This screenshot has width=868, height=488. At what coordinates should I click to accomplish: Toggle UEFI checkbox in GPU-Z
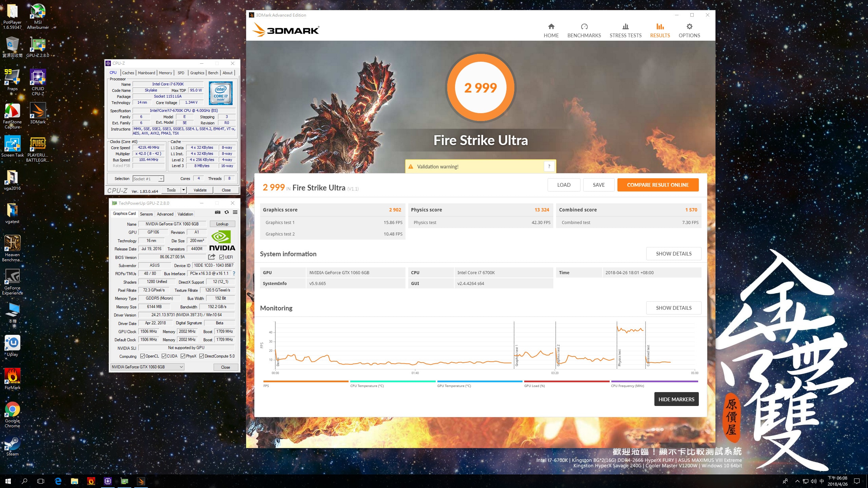coord(221,257)
